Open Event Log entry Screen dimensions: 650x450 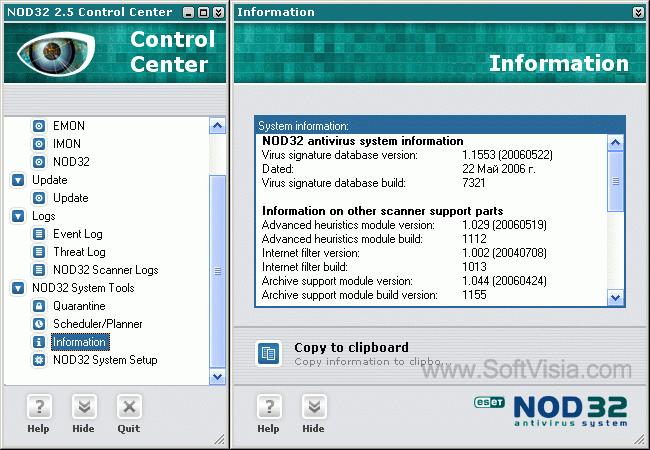click(x=78, y=234)
